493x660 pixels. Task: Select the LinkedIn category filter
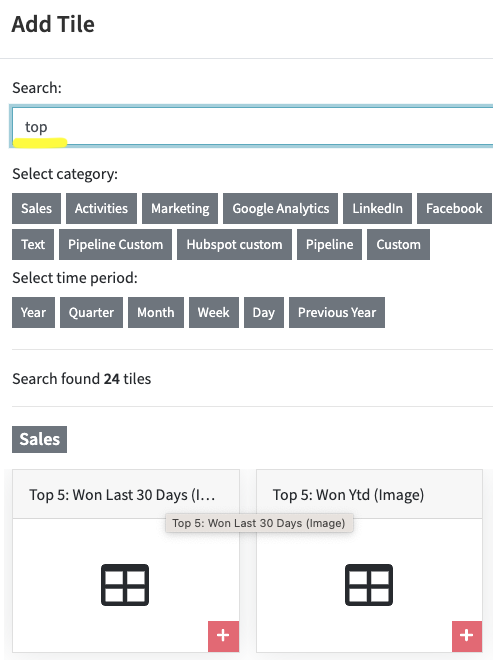[x=377, y=208]
